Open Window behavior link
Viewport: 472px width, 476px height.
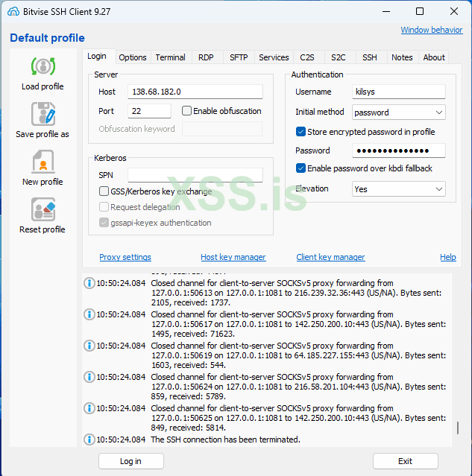click(x=432, y=30)
